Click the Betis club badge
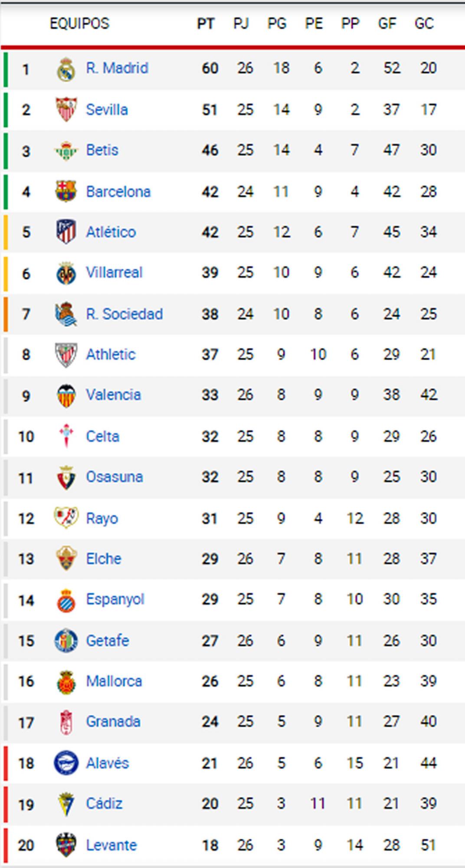465x868 pixels. (66, 151)
